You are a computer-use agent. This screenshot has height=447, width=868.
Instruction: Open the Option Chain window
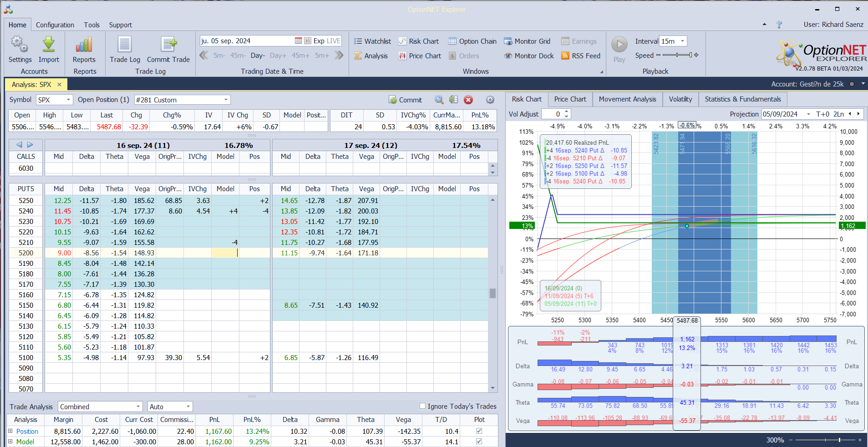click(x=472, y=41)
